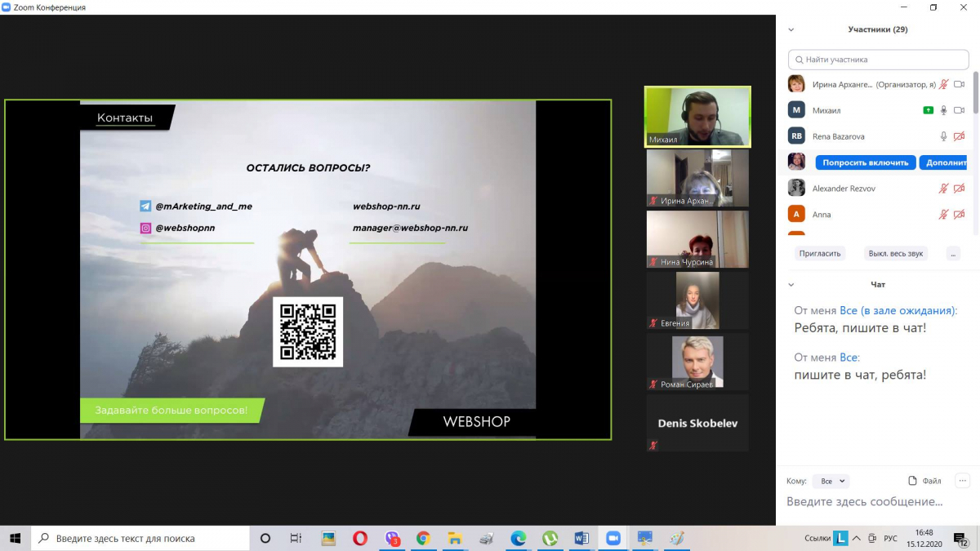Click the Telegram icon on the slide

pos(145,207)
